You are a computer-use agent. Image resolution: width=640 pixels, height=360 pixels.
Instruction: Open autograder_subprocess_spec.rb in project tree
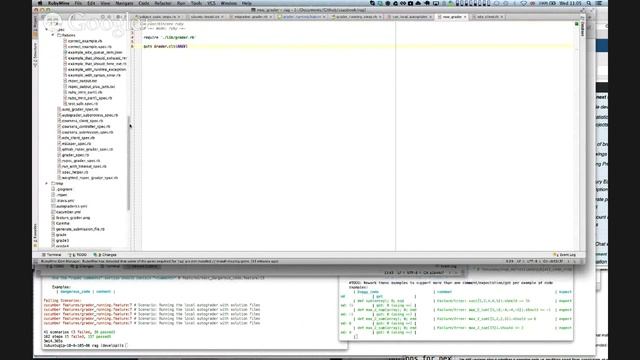[87, 116]
